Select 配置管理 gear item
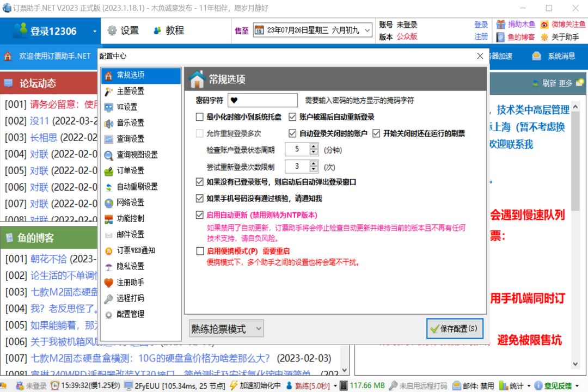 [x=130, y=314]
